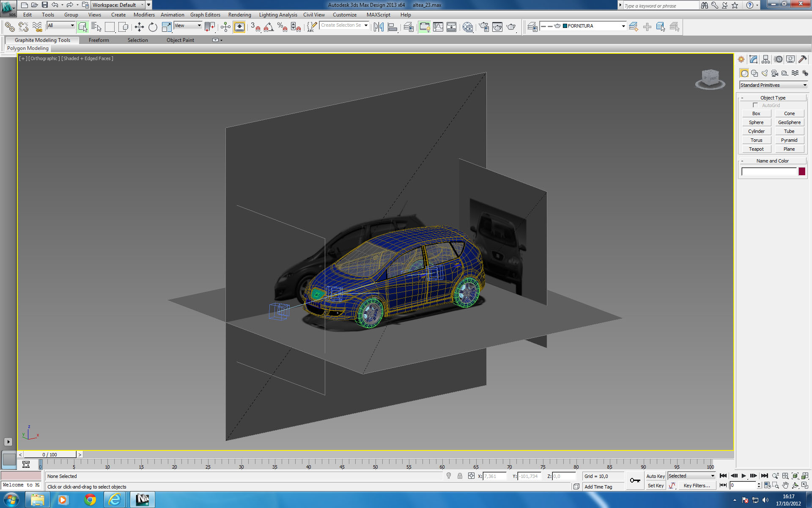Switch to the Freeform ribbon tab
812x508 pixels.
pos(99,40)
